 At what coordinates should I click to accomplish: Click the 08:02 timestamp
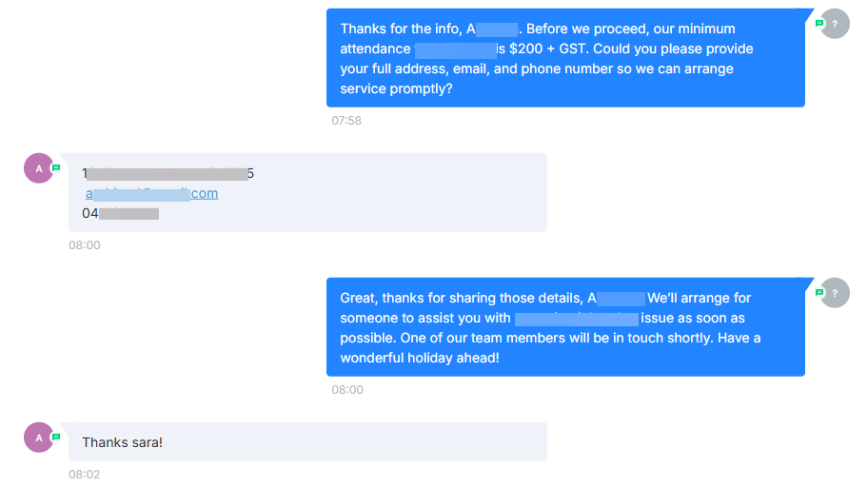tap(84, 474)
